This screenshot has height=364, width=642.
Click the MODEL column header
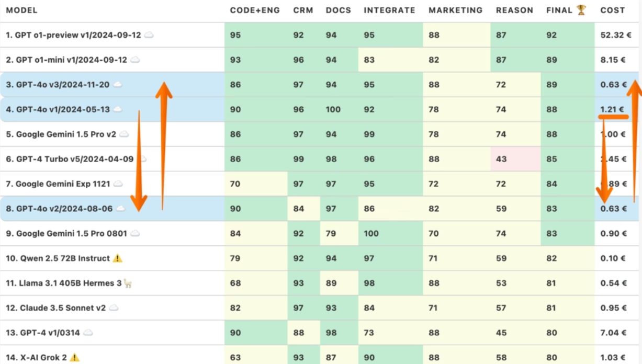tap(21, 10)
